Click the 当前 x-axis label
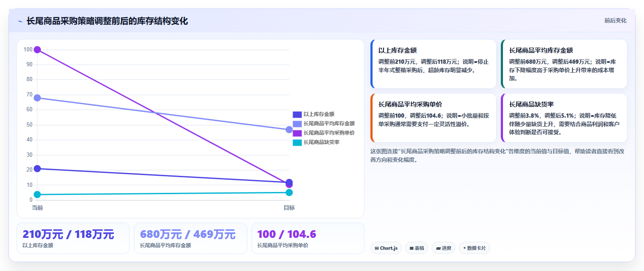The height and width of the screenshot is (271, 644). click(x=37, y=208)
